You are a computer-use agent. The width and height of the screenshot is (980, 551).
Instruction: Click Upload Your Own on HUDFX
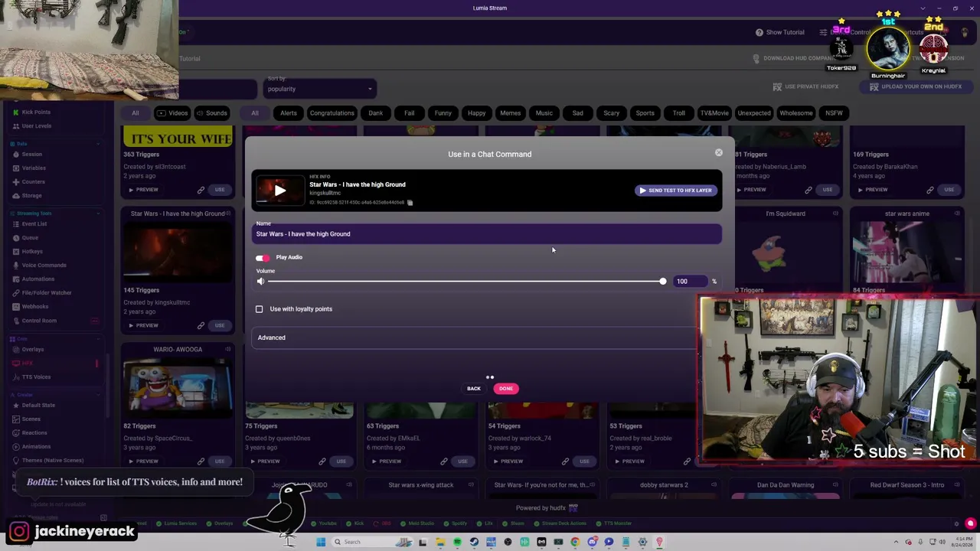(916, 86)
